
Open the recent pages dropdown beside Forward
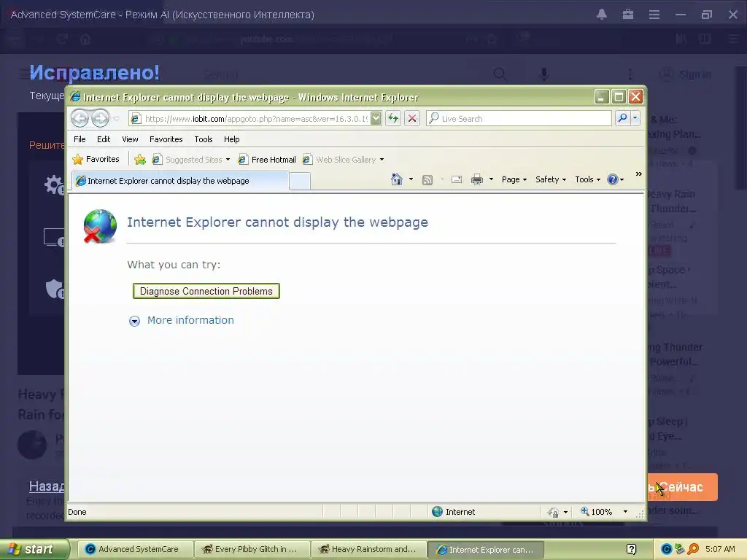click(116, 119)
